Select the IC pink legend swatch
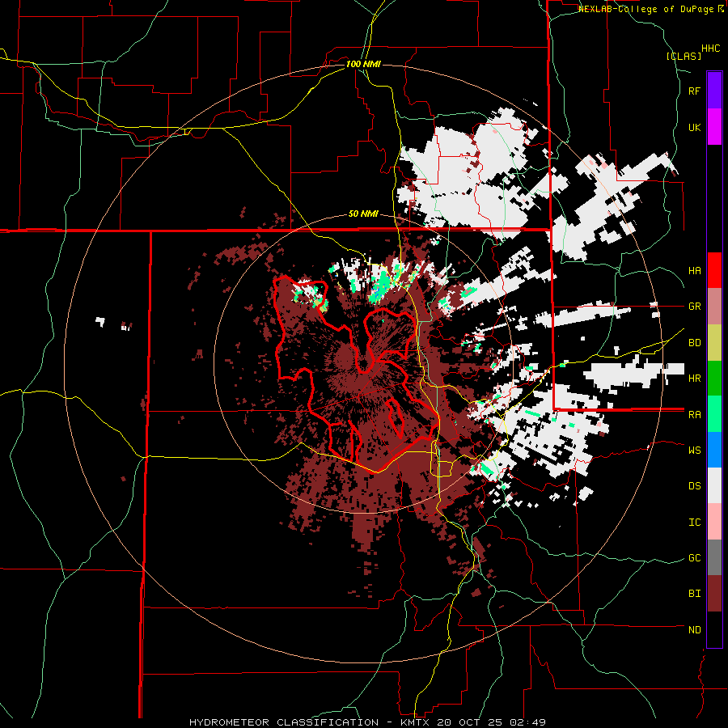The image size is (728, 728). point(714,522)
